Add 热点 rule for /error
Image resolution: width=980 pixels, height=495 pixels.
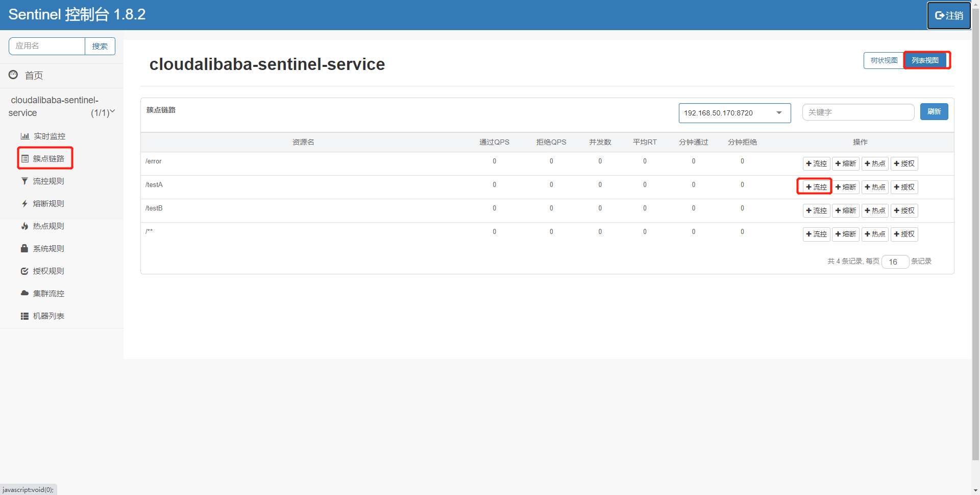click(875, 163)
